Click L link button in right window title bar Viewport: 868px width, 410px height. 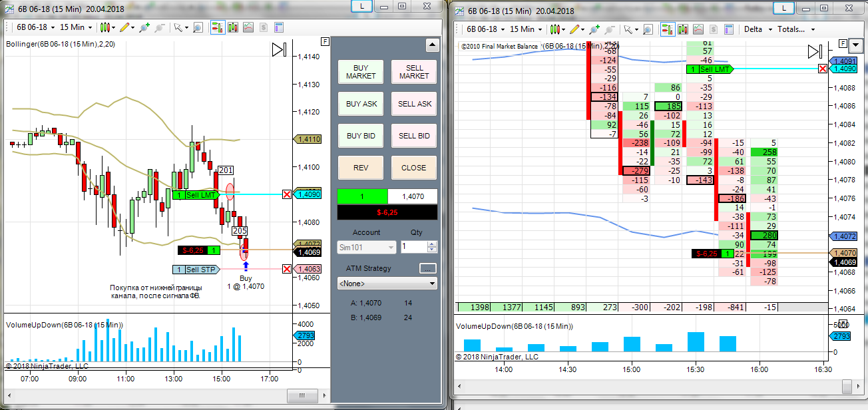coord(783,8)
